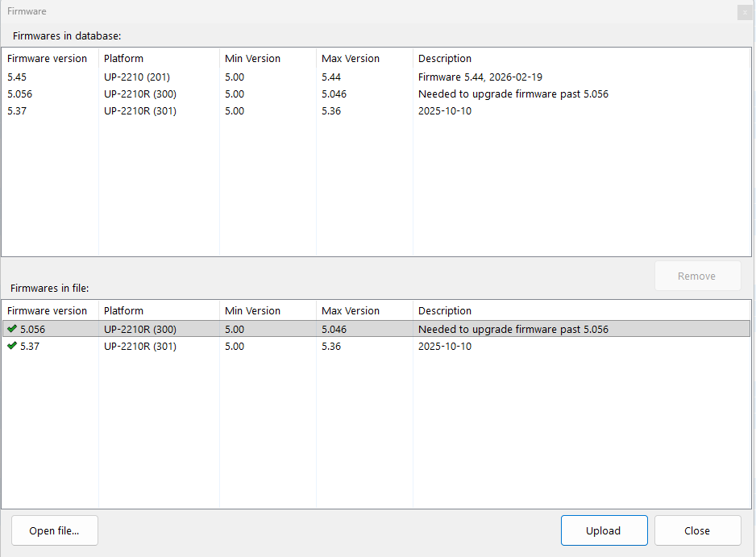Click max version 5.046 in the file list

[334, 330]
